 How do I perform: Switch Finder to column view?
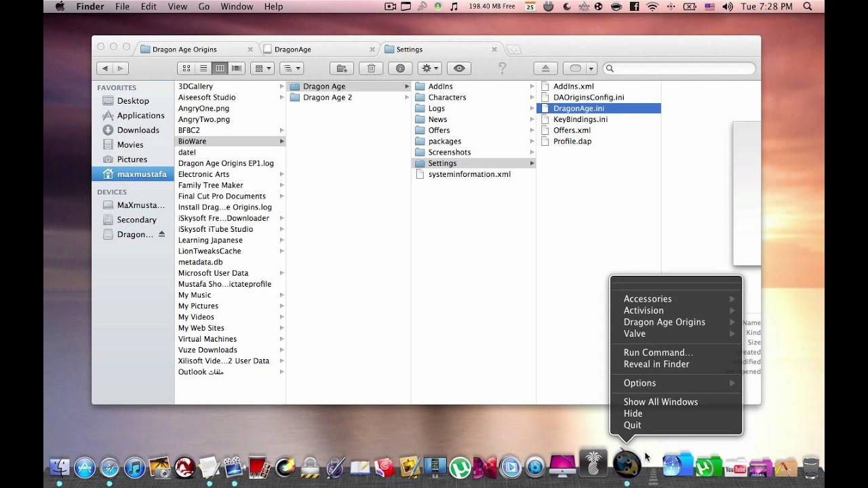pos(220,68)
